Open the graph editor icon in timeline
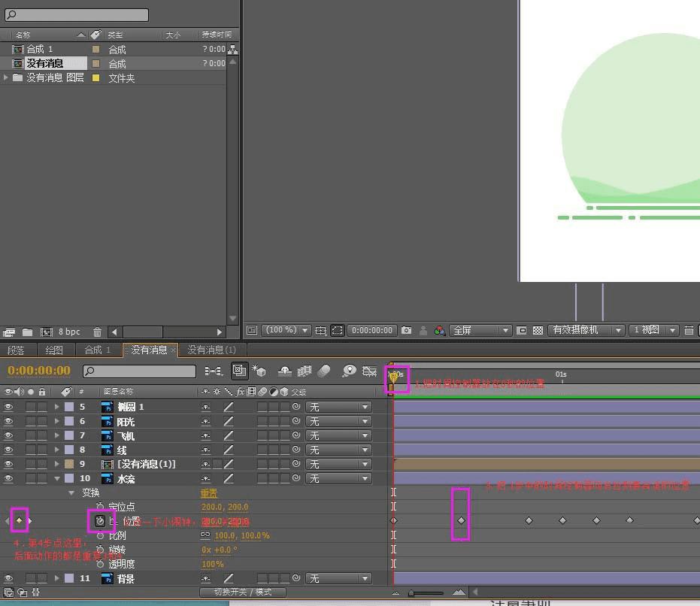The height and width of the screenshot is (606, 700). (x=369, y=371)
